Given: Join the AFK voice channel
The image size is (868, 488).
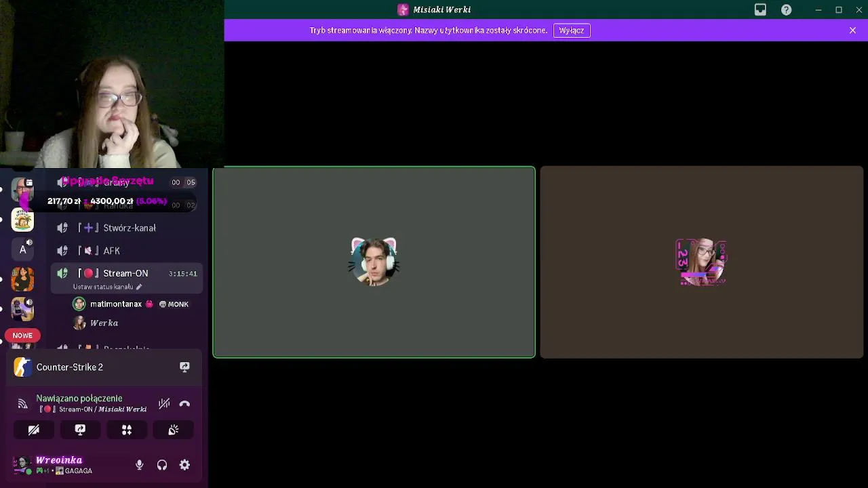Looking at the screenshot, I should click(126, 251).
